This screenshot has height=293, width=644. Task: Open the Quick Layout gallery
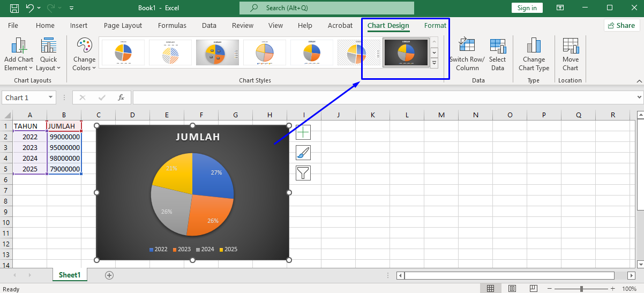pos(48,47)
